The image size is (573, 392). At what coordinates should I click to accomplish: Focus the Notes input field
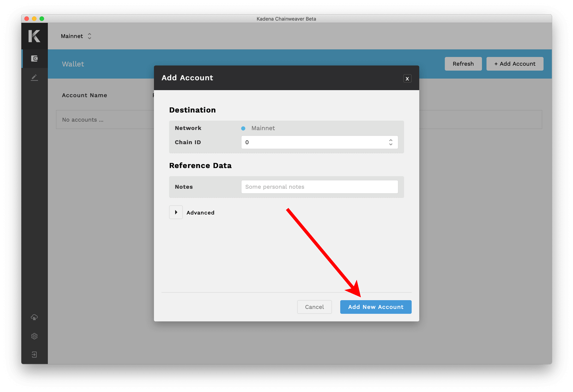coord(319,187)
